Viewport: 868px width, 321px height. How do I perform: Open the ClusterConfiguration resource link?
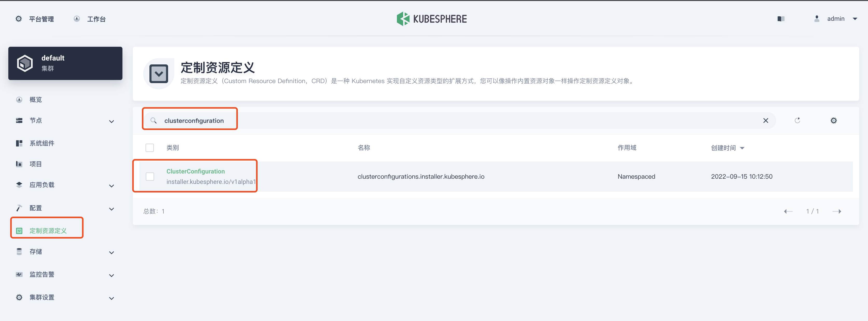195,171
